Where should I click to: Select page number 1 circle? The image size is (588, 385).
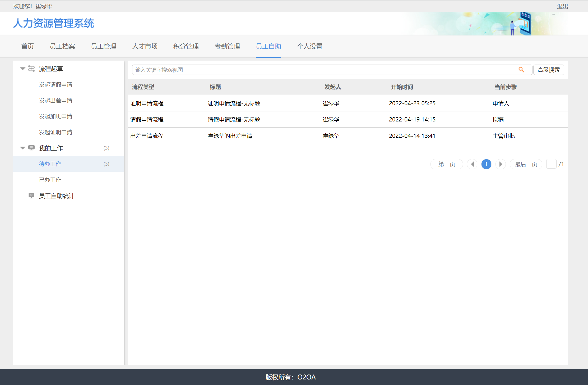click(x=486, y=164)
